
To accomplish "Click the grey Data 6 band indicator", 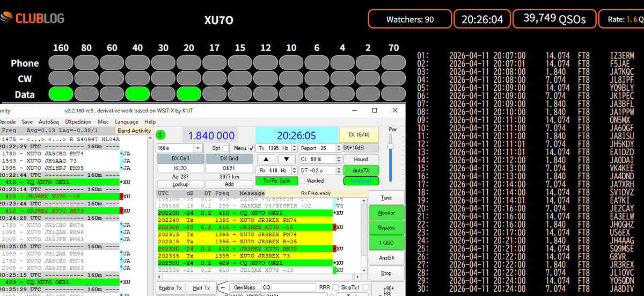I will point(317,94).
